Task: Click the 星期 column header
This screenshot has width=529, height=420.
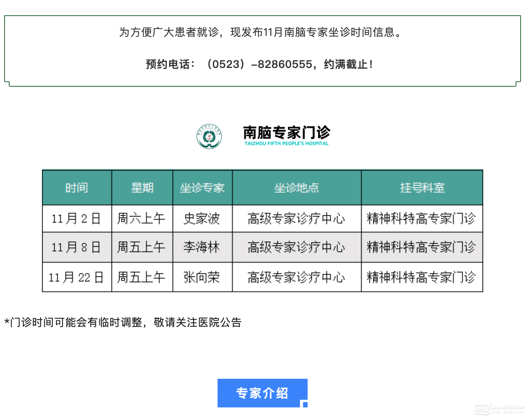Action: pos(142,188)
